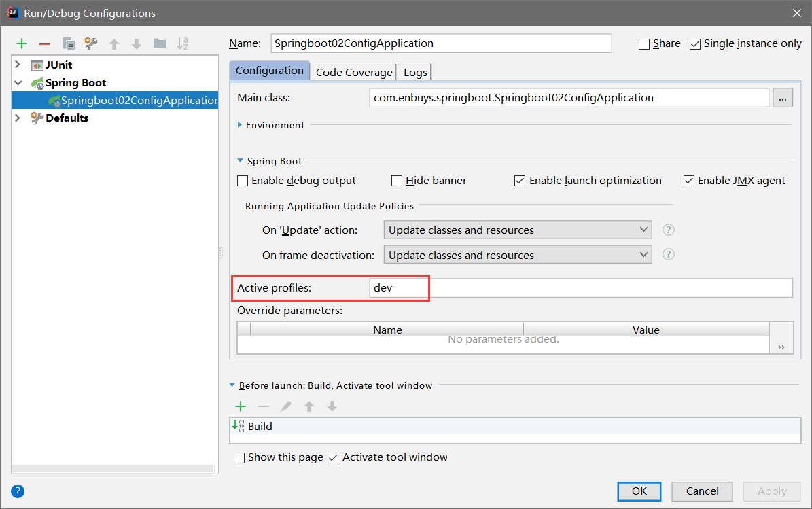Screen dimensions: 812x509
Task: Enable debug output checkbox
Action: [243, 181]
